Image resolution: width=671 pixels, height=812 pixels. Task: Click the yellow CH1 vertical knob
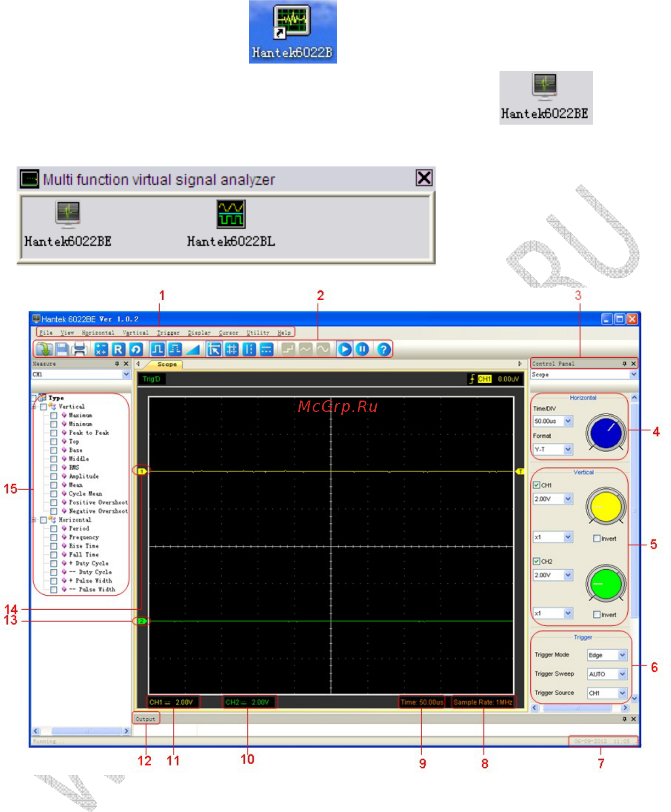pos(606,506)
